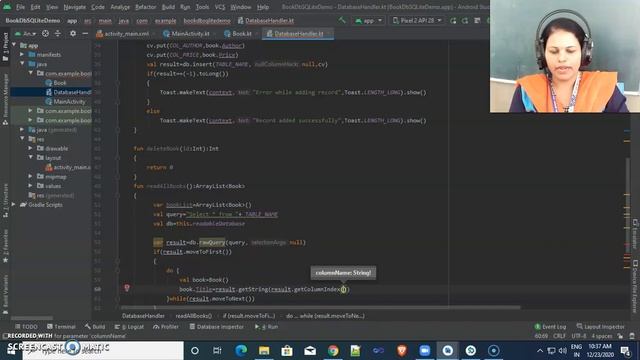Expand the values folder
Viewport: 640px width, 360px height.
pyautogui.click(x=31, y=186)
